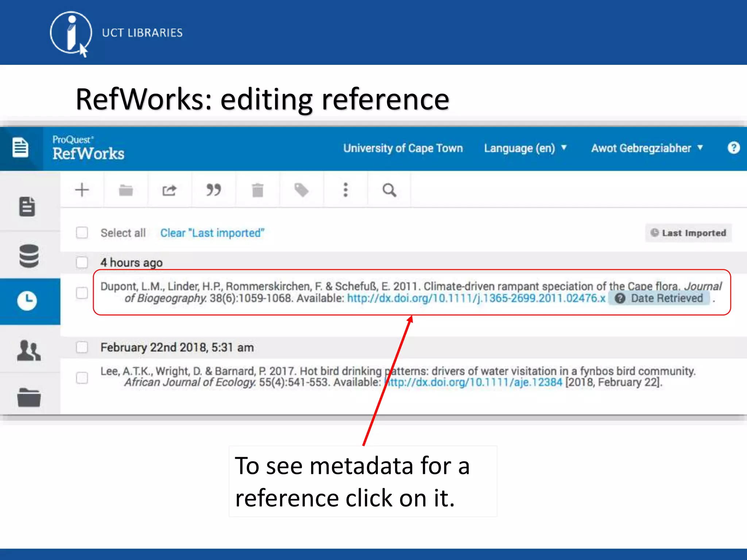Open the Dupont 2011 reference entry

pos(412,292)
